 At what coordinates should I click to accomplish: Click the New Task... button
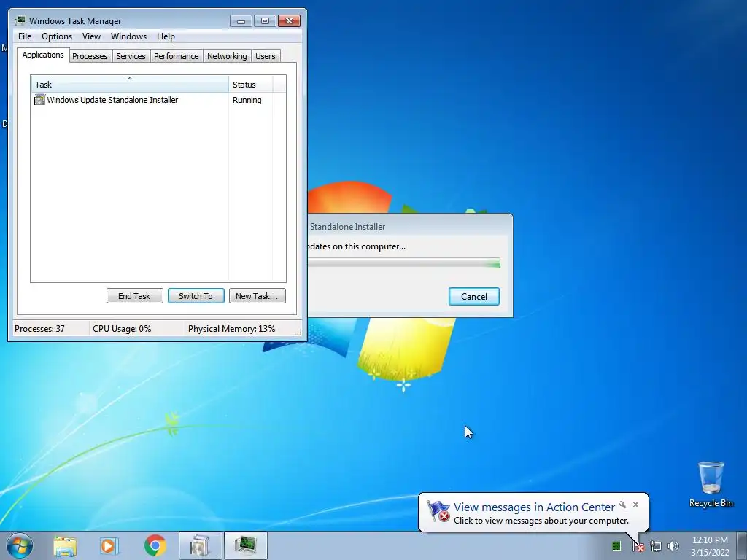click(258, 296)
